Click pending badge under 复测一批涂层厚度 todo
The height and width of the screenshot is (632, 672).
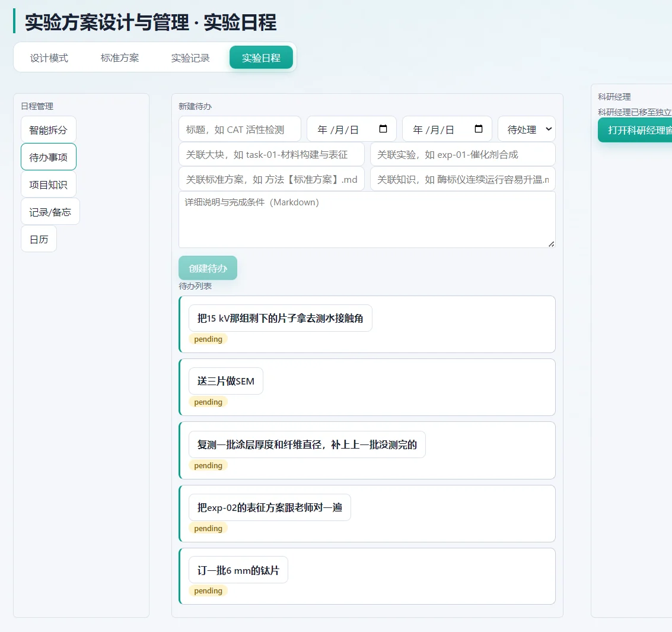click(208, 465)
